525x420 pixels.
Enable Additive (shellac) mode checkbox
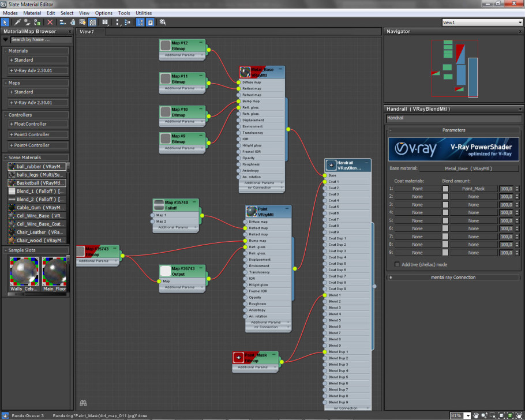click(x=397, y=264)
